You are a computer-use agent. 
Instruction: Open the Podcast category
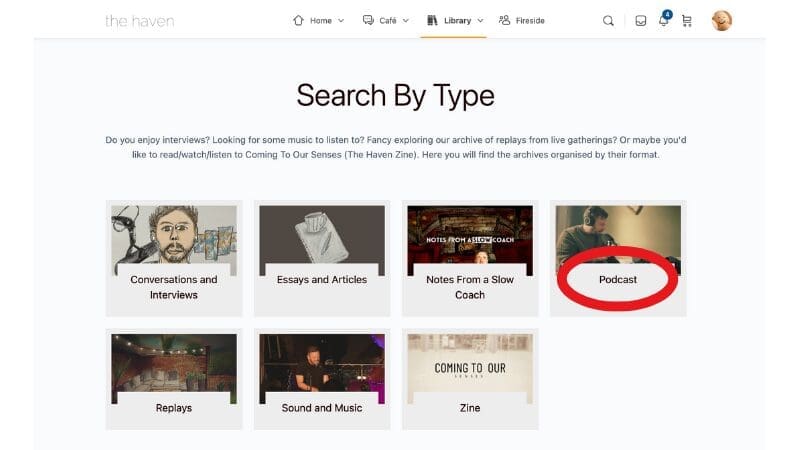[x=618, y=279]
